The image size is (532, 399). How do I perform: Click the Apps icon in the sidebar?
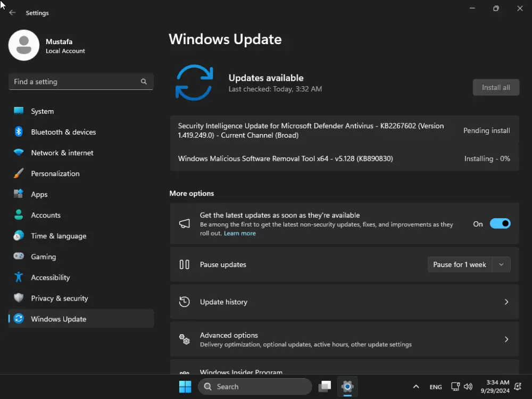pos(19,194)
